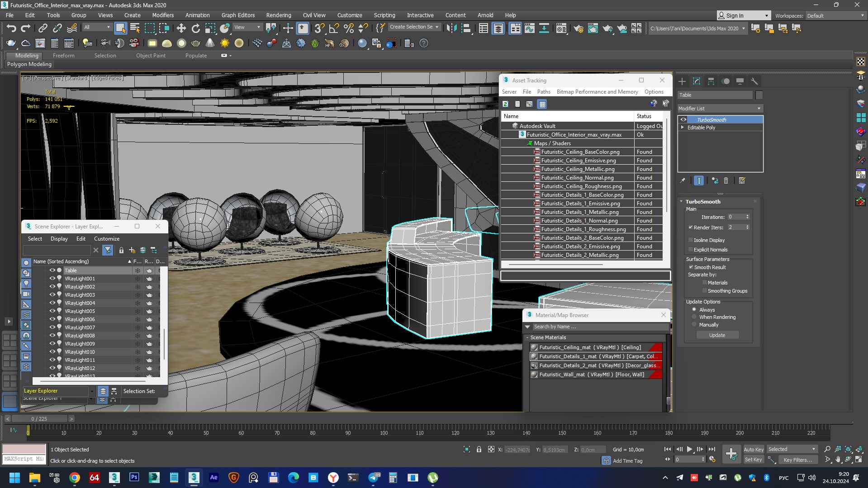Screen dimensions: 868x488
Task: Click the Auto Key button
Action: (x=754, y=449)
